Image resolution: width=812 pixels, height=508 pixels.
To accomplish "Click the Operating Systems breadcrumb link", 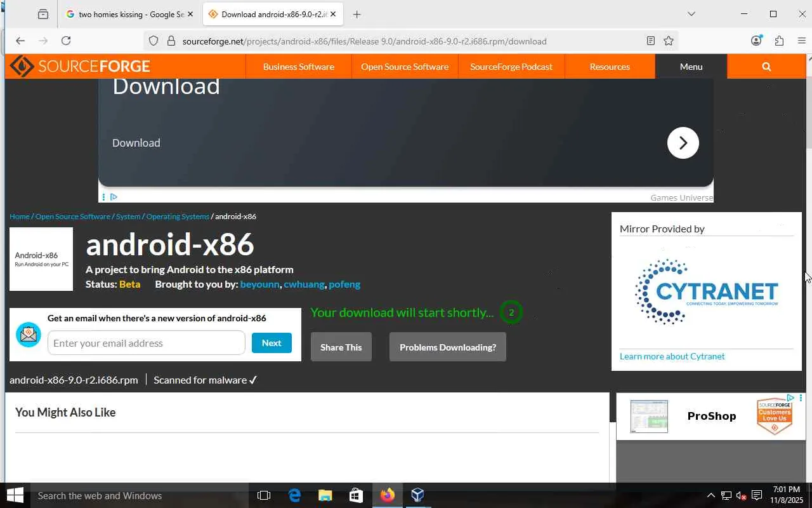I will click(x=178, y=217).
